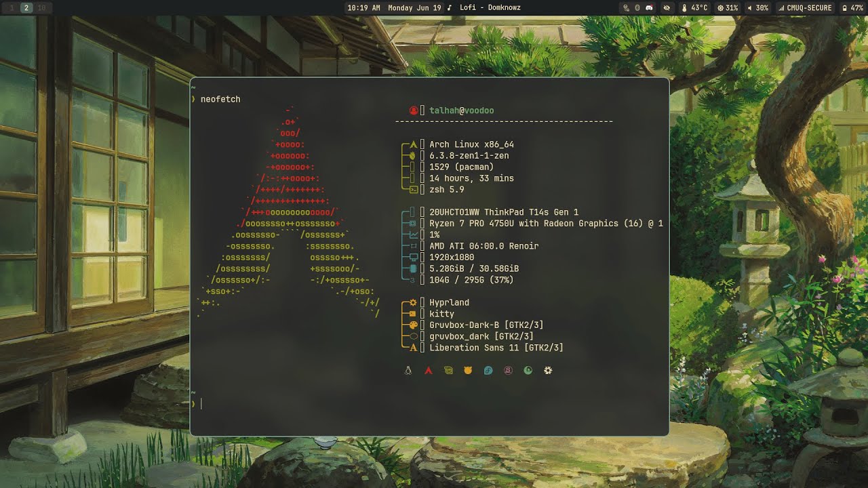868x488 pixels.
Task: Click the green circular icon in the bottom row
Action: [528, 371]
